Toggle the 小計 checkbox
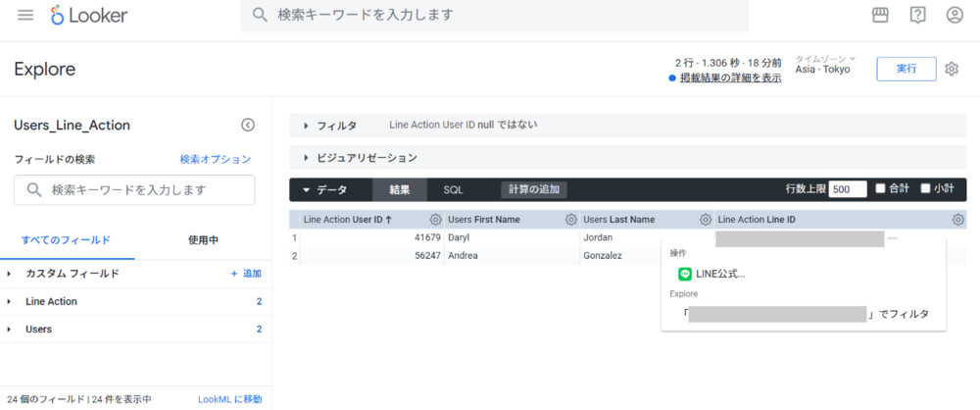The image size is (980, 410). click(x=926, y=188)
